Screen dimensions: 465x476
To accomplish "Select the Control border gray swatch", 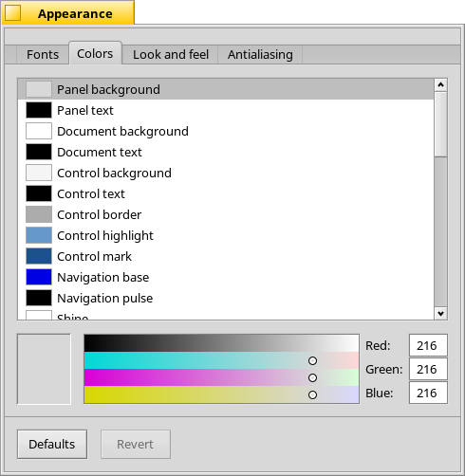I will point(39,214).
